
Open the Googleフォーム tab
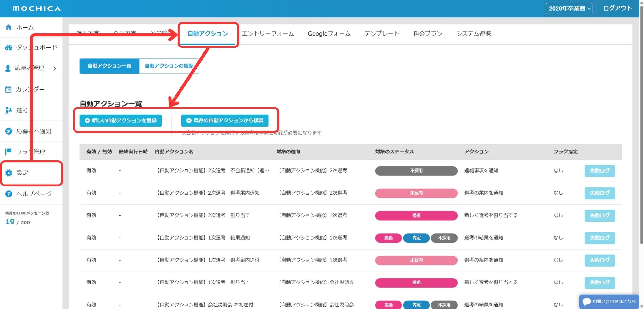coord(329,34)
